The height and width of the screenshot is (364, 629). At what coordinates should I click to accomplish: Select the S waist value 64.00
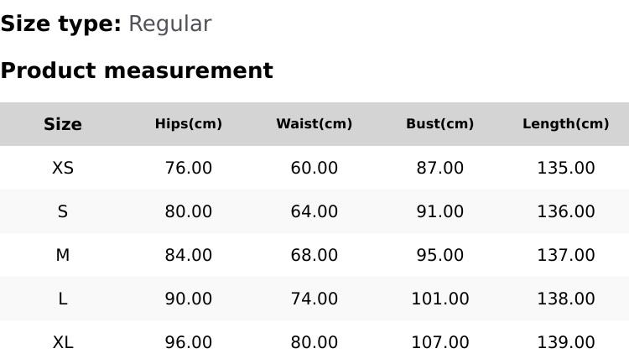314,211
